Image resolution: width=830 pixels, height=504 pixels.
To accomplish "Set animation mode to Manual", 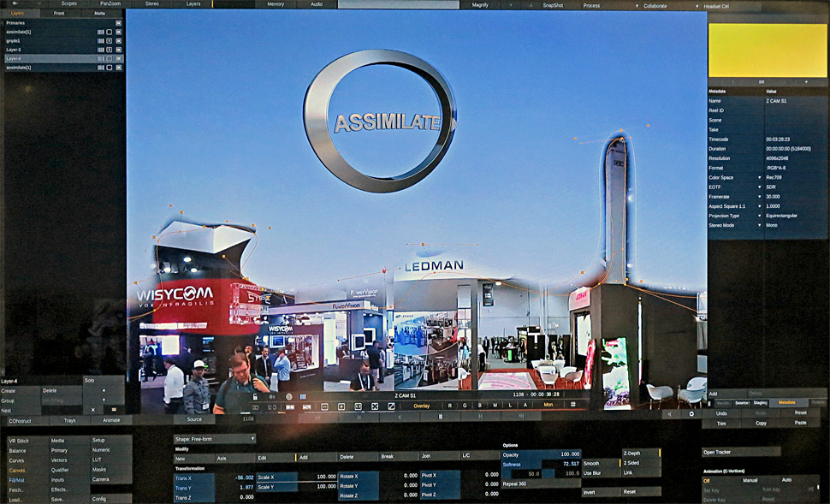I will pos(750,481).
